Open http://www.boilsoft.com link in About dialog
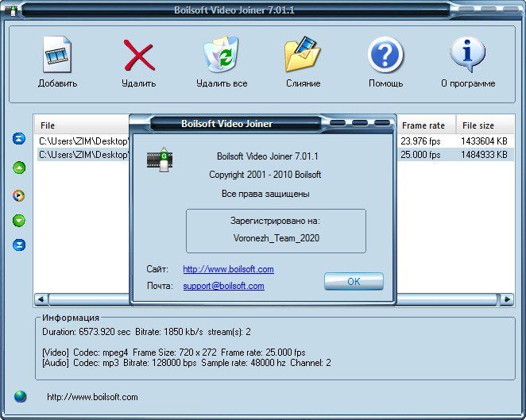The height and width of the screenshot is (420, 526). click(228, 269)
